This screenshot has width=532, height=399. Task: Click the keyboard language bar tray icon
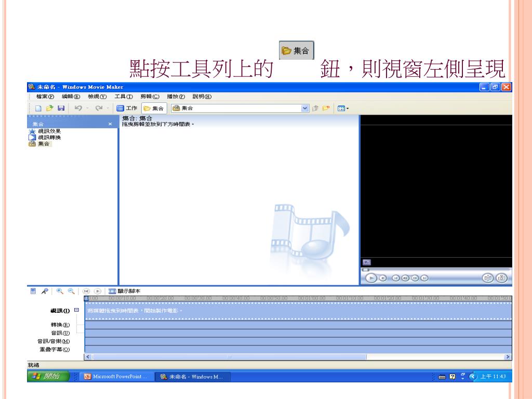pyautogui.click(x=442, y=377)
